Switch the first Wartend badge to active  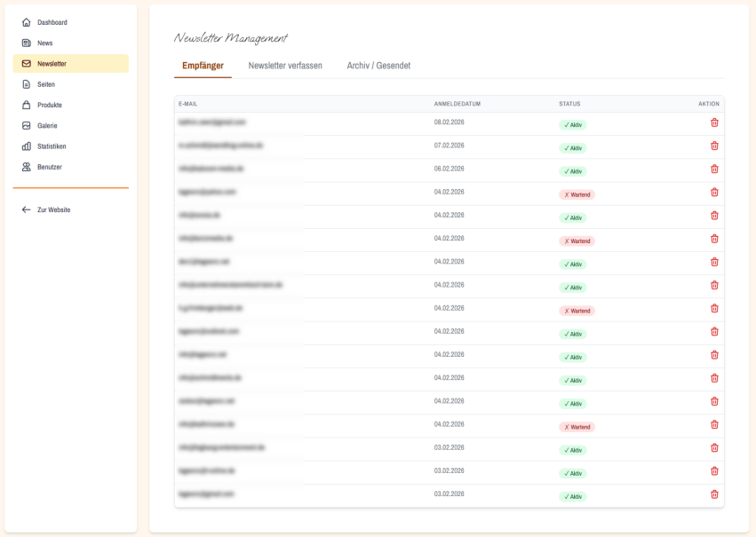coord(576,193)
